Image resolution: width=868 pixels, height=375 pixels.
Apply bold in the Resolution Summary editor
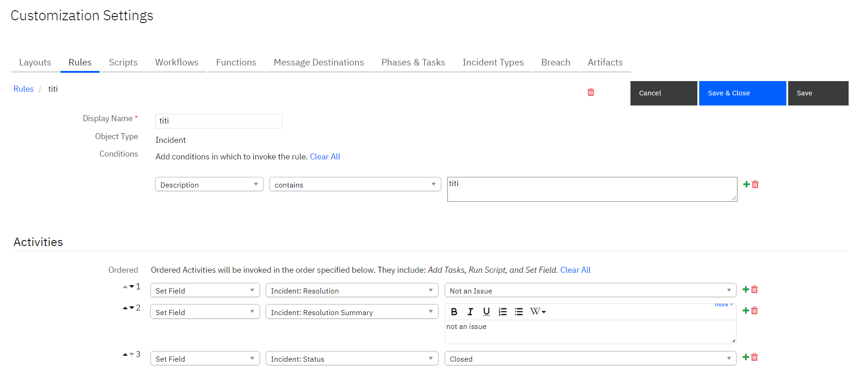tap(454, 312)
